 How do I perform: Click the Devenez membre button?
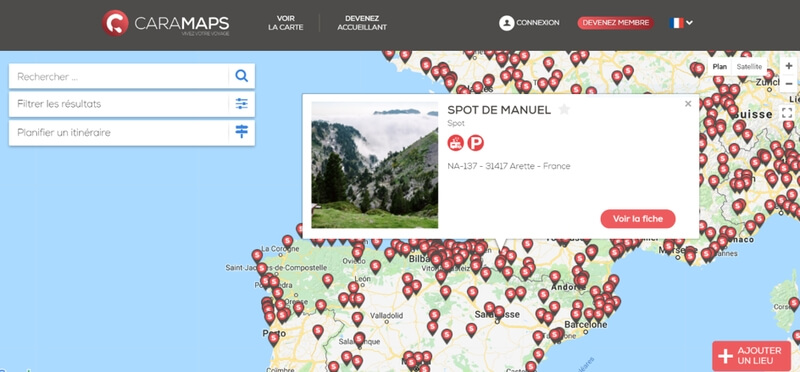616,23
